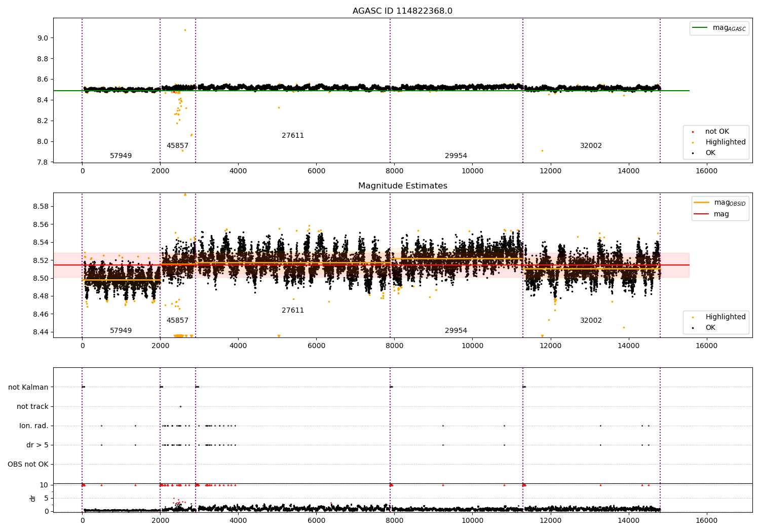Click obsid label 57949 in Magnitude Estimates plot

[x=121, y=331]
